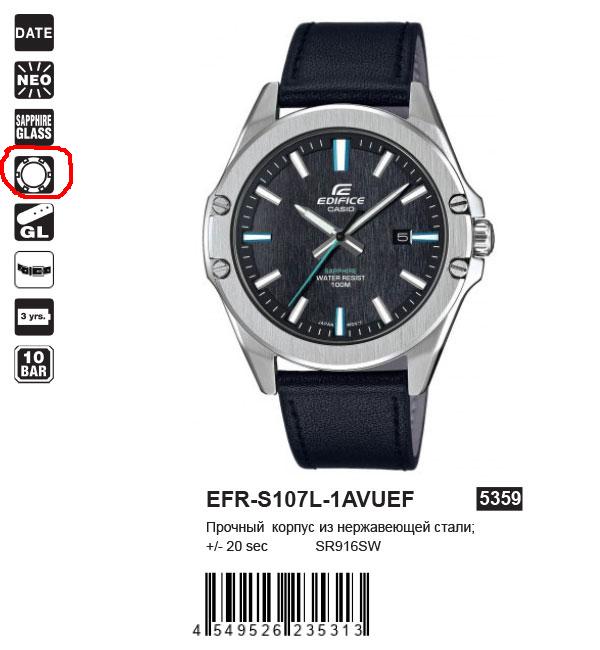600x650 pixels.
Task: Select the 10 BAR water resistance icon
Action: 34,364
